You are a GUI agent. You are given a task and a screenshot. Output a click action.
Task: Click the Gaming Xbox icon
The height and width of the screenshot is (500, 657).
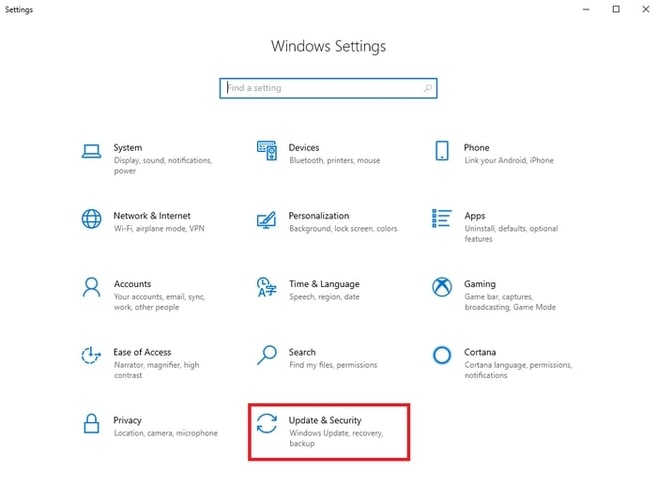coord(442,287)
